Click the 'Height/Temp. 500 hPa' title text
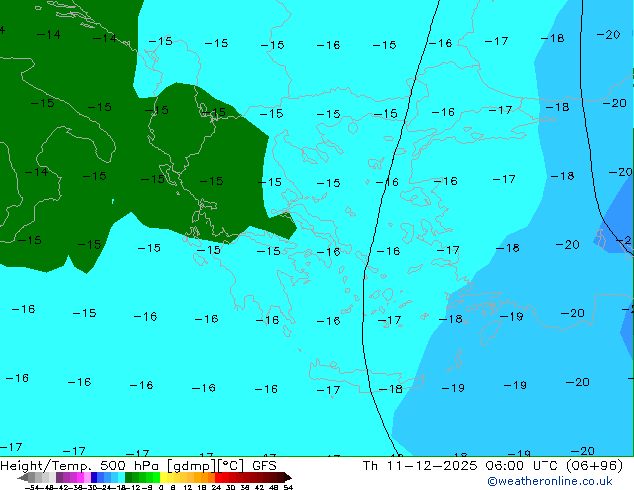Image resolution: width=634 pixels, height=490 pixels. point(80,466)
